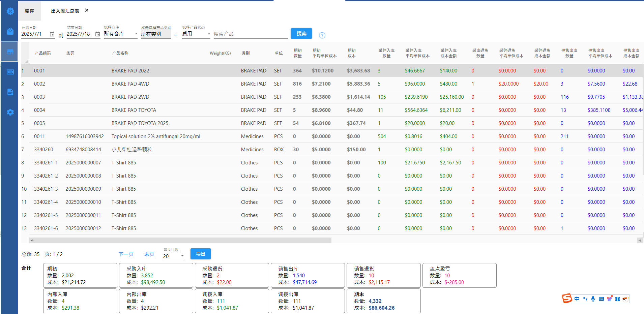Go to next page via 下一页
644x314 pixels.
coord(126,254)
